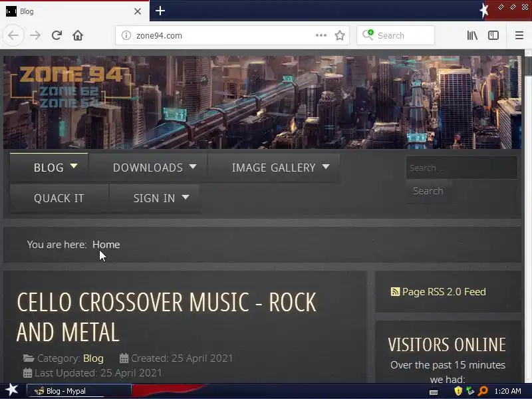Image resolution: width=532 pixels, height=399 pixels.
Task: Activate Blog - Mypal taskbar button
Action: 78,391
